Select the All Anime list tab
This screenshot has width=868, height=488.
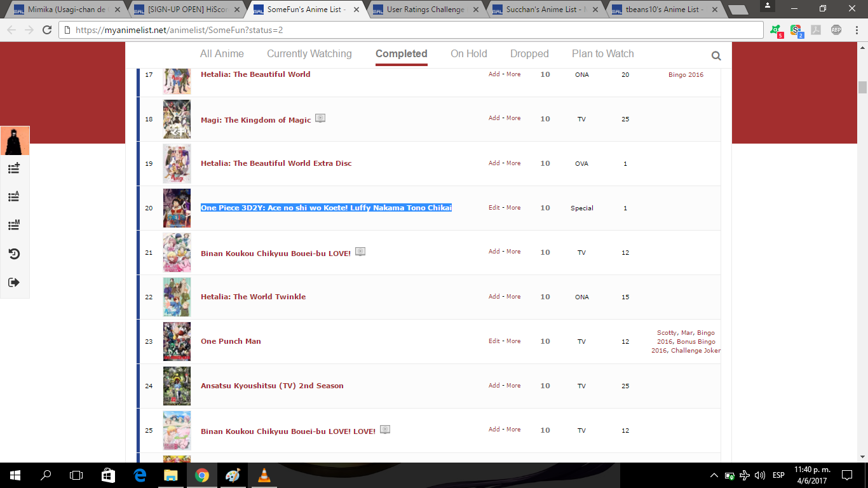(222, 54)
